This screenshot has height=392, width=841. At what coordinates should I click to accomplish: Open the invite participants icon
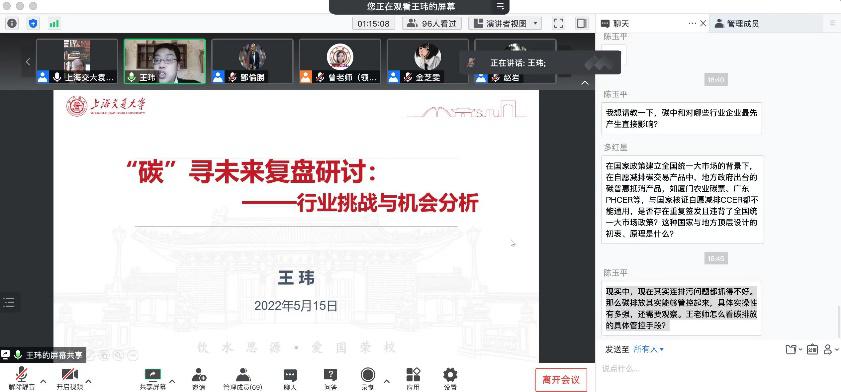click(x=199, y=378)
